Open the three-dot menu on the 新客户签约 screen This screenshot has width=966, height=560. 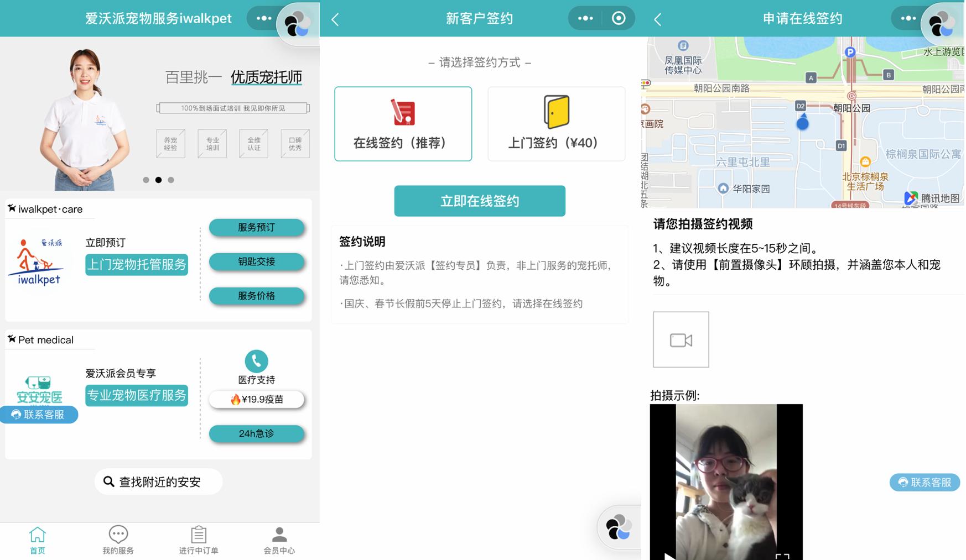coord(585,18)
